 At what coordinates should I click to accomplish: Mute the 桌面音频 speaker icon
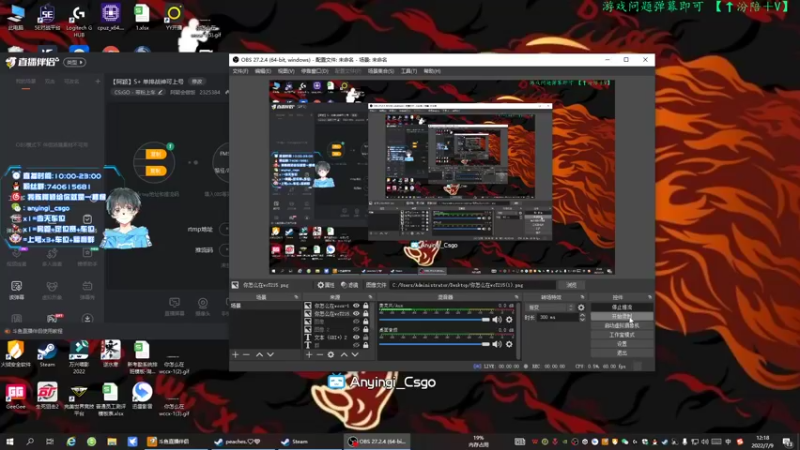(496, 344)
